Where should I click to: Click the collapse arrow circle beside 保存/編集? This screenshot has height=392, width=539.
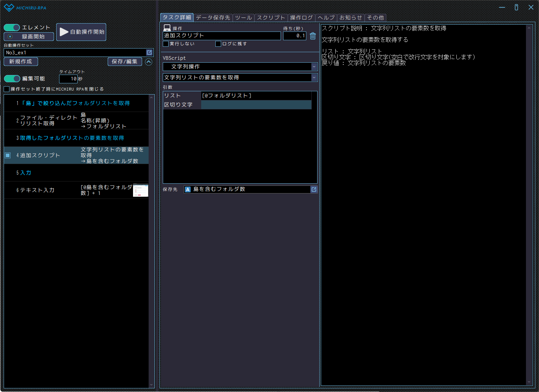pyautogui.click(x=149, y=62)
